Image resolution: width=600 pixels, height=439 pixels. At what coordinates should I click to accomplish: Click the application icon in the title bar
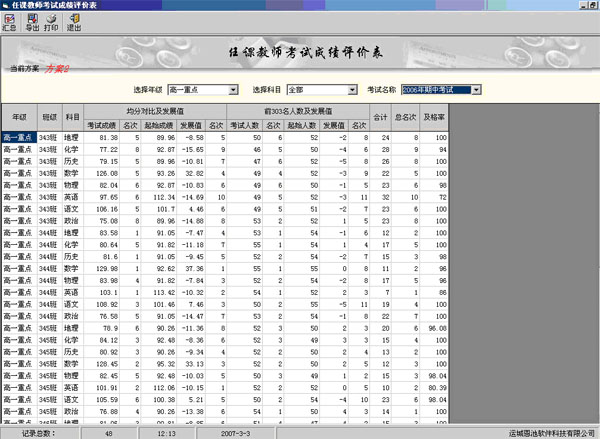[x=6, y=5]
